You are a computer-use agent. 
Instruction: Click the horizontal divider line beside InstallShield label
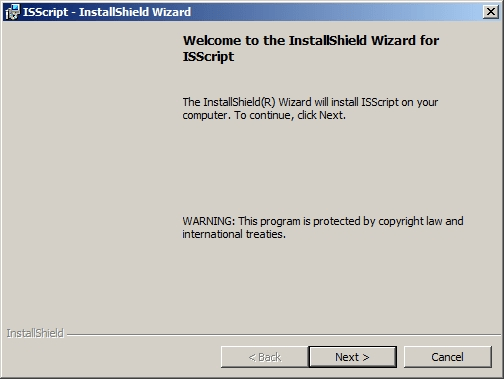pos(284,334)
